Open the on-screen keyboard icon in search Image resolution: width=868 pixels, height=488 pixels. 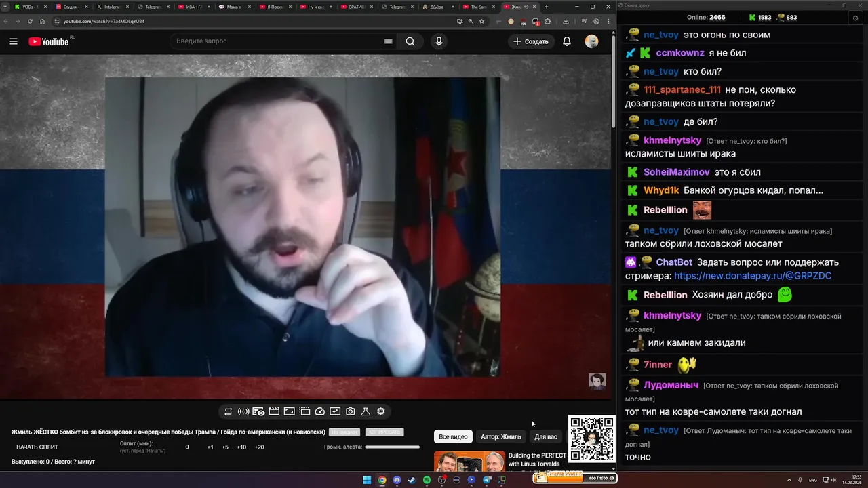coord(389,41)
